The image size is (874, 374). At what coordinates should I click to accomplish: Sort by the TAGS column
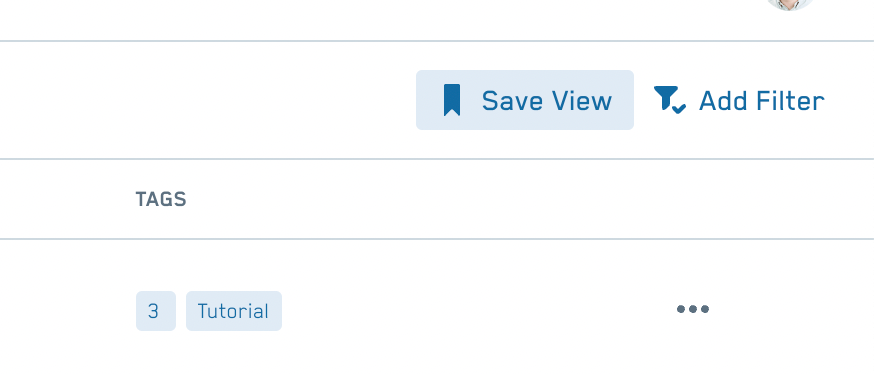pyautogui.click(x=161, y=200)
